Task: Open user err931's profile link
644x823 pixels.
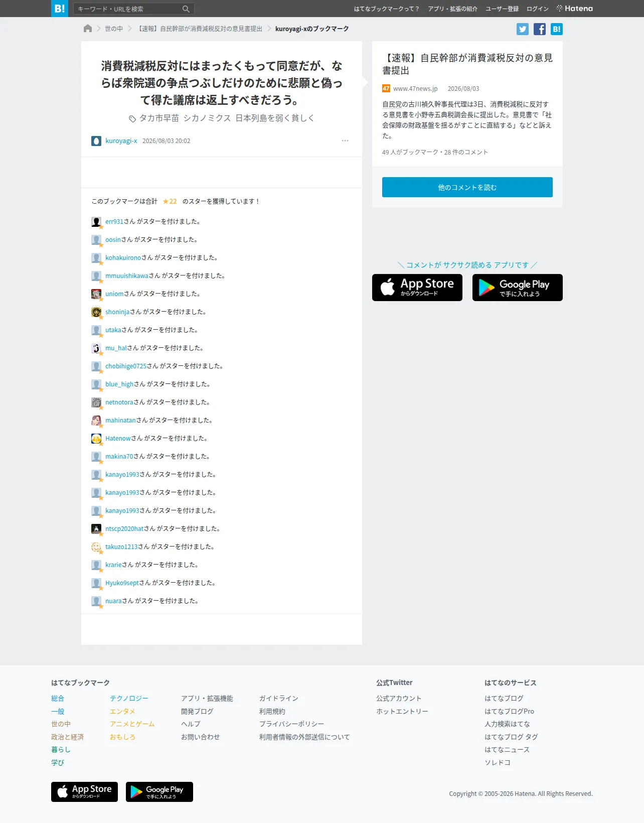Action: point(114,221)
